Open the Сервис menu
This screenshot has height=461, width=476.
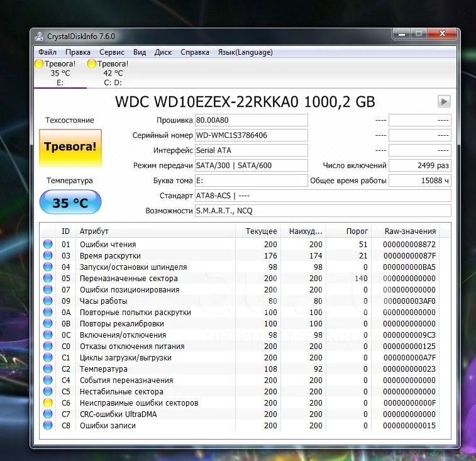(112, 52)
